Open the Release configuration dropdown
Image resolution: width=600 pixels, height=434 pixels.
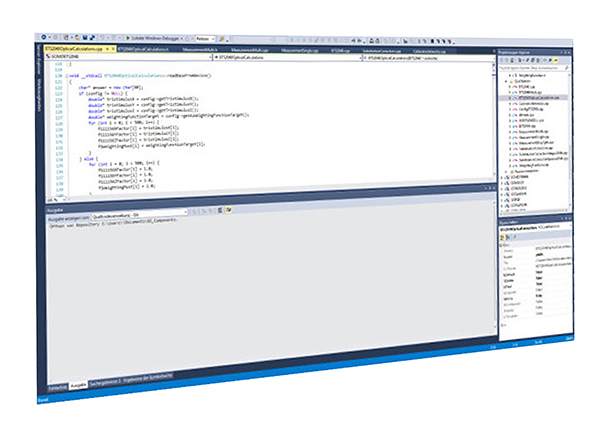pyautogui.click(x=204, y=38)
